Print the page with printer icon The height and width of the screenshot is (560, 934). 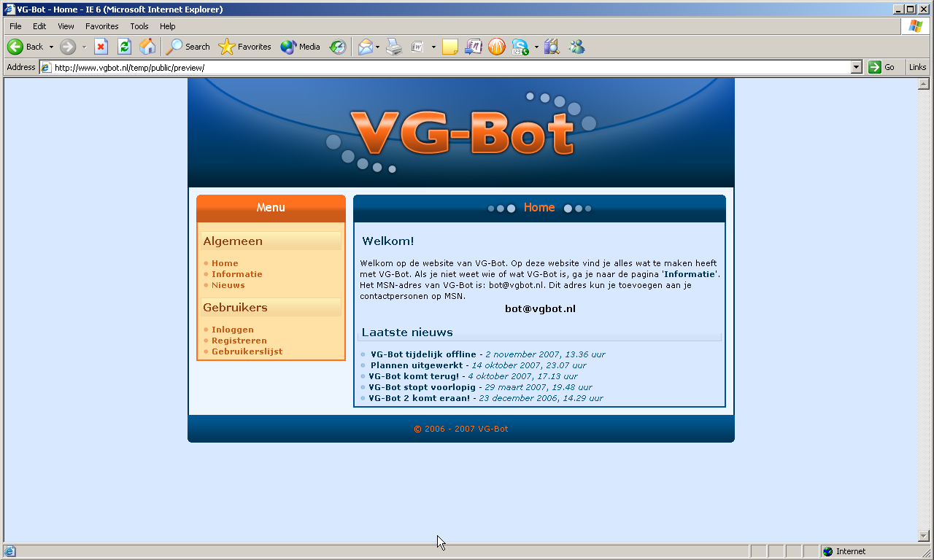pyautogui.click(x=394, y=47)
